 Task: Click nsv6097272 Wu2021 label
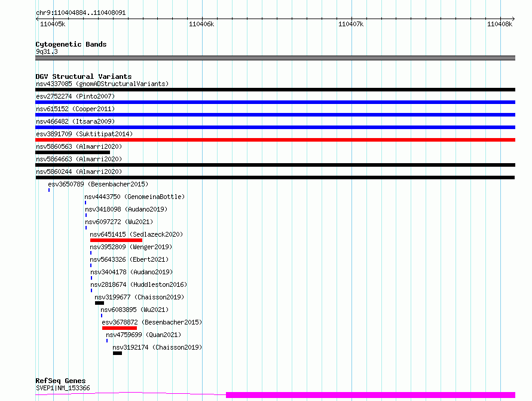[119, 222]
